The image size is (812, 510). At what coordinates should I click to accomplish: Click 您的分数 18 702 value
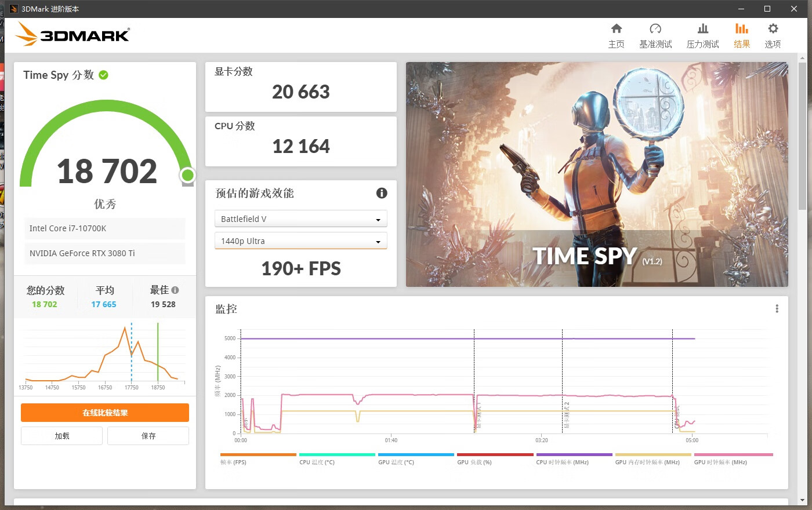[x=45, y=304]
